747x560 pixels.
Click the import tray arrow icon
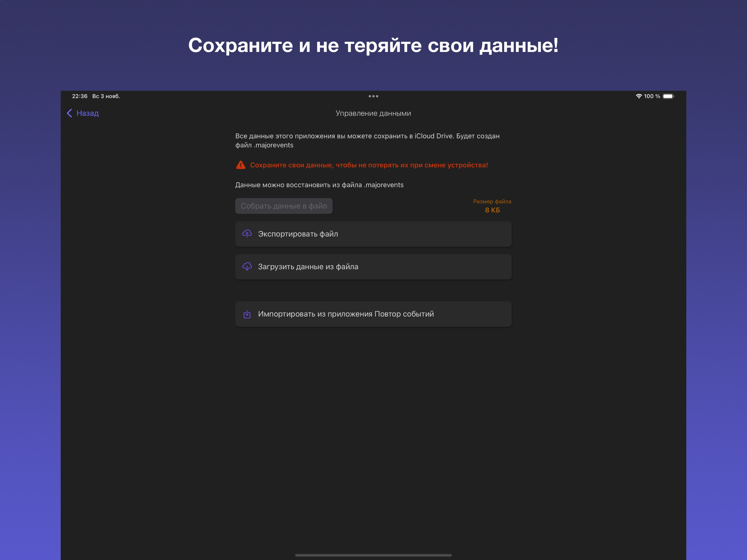pos(247,314)
